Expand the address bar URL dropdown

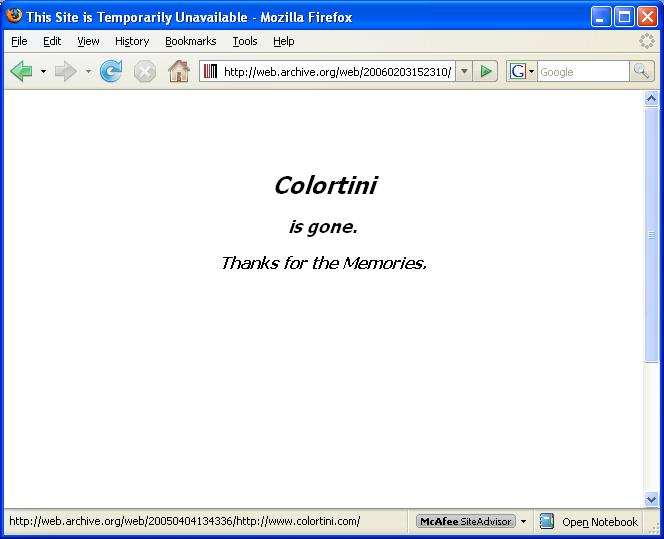click(464, 71)
